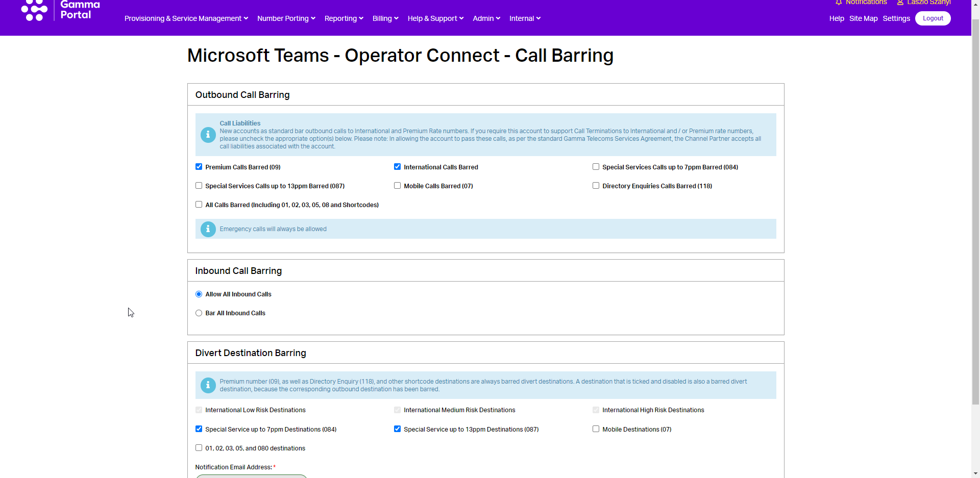980x478 pixels.
Task: Click the Outbound Call Barring heading
Action: [x=242, y=95]
